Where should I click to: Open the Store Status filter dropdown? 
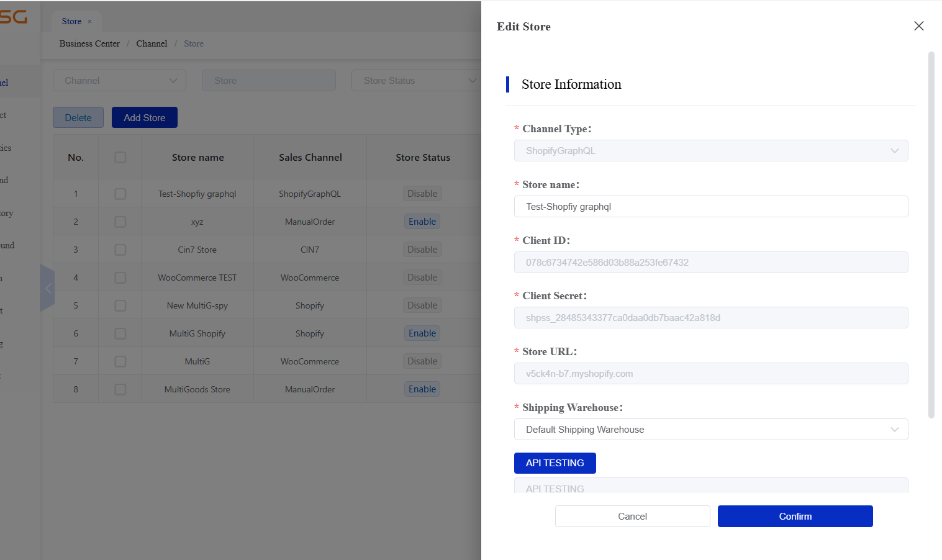pos(416,81)
